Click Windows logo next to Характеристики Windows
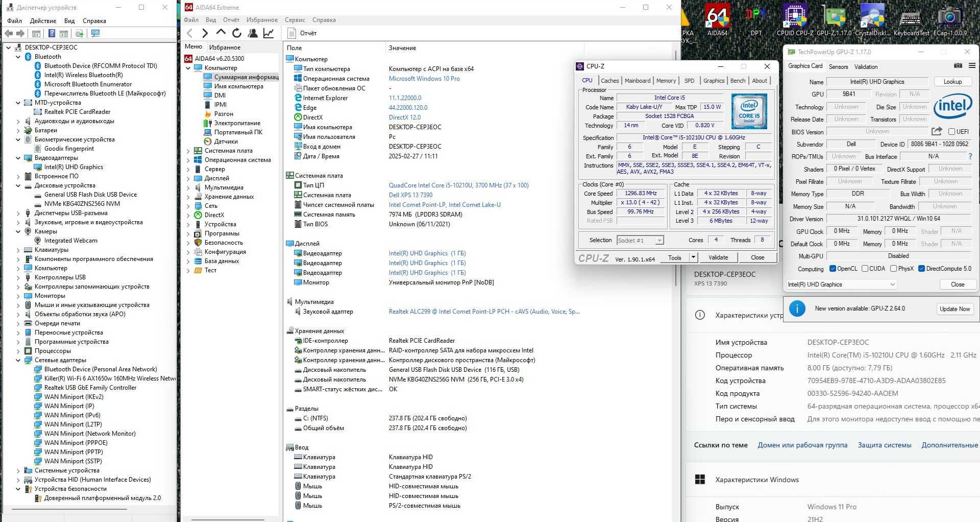This screenshot has width=980, height=522. click(700, 480)
